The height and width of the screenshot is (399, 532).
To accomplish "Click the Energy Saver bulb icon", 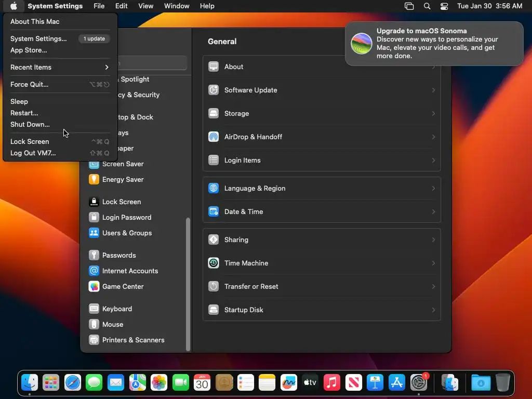I will tap(94, 179).
